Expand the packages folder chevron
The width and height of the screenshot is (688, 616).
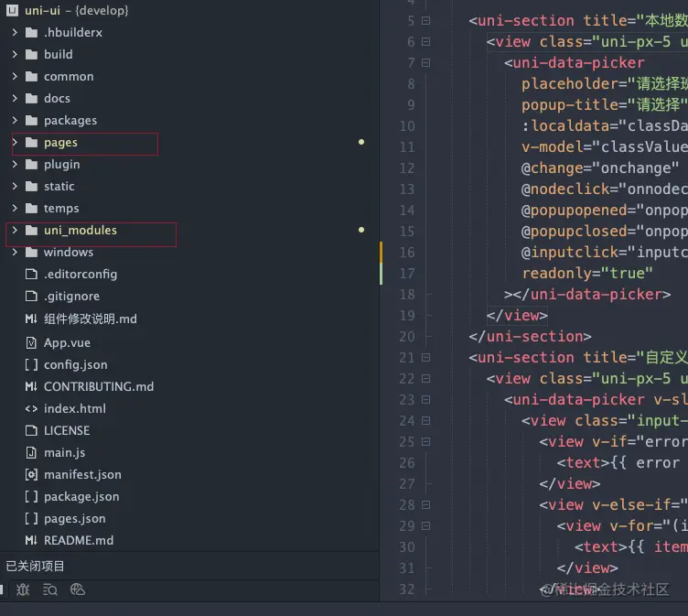point(15,120)
